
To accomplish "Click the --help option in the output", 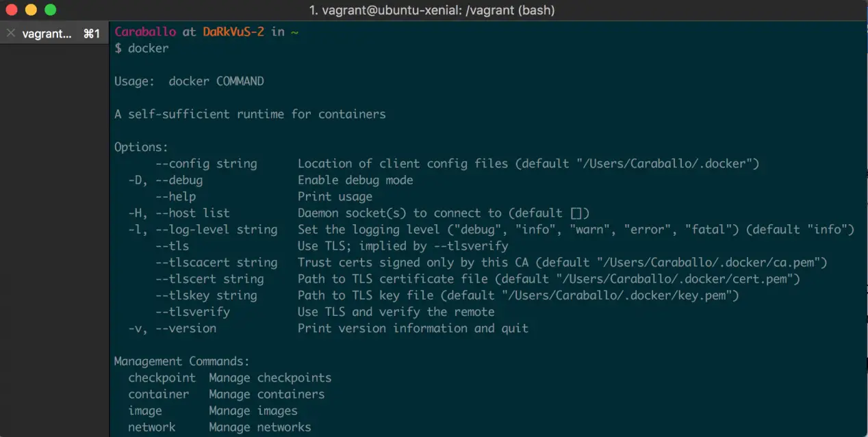I will 175,197.
